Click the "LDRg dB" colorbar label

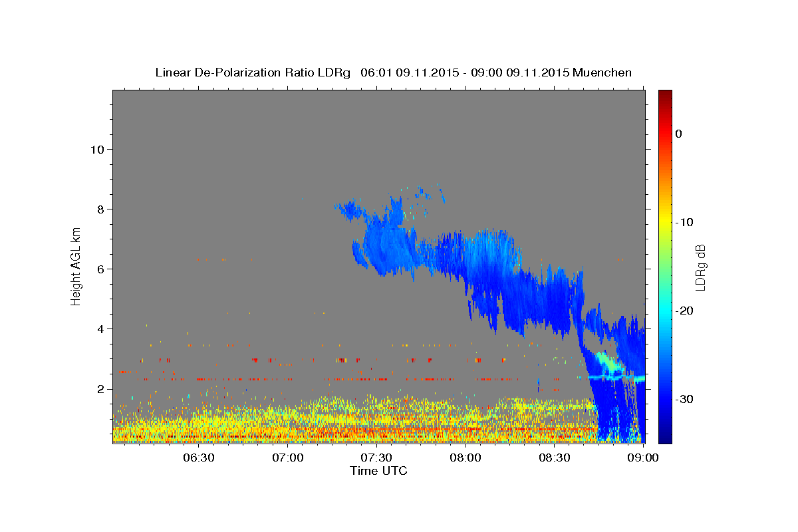pos(700,267)
